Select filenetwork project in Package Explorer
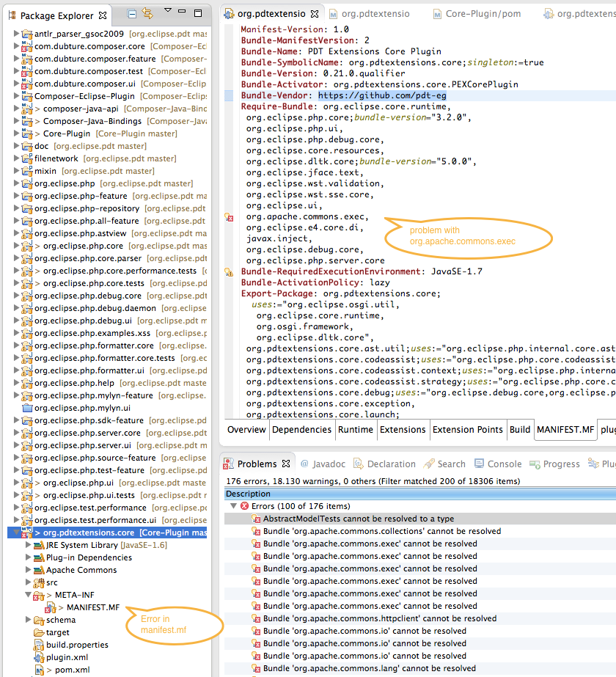 (56, 159)
